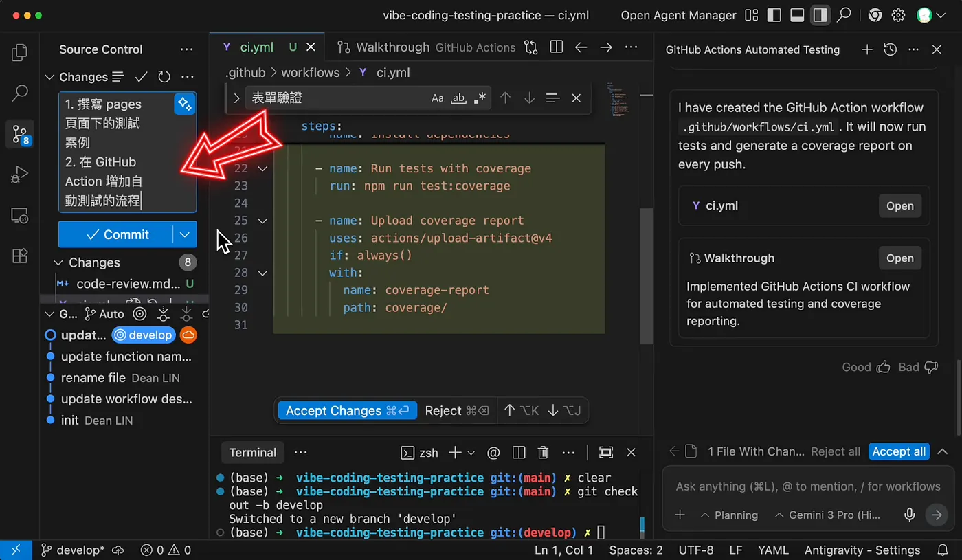This screenshot has width=962, height=560.
Task: Click the Accept Changes button
Action: tap(347, 410)
